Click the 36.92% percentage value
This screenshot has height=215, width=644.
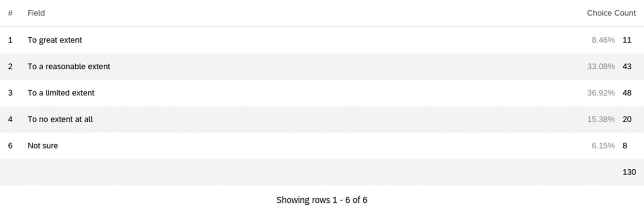[x=601, y=93]
